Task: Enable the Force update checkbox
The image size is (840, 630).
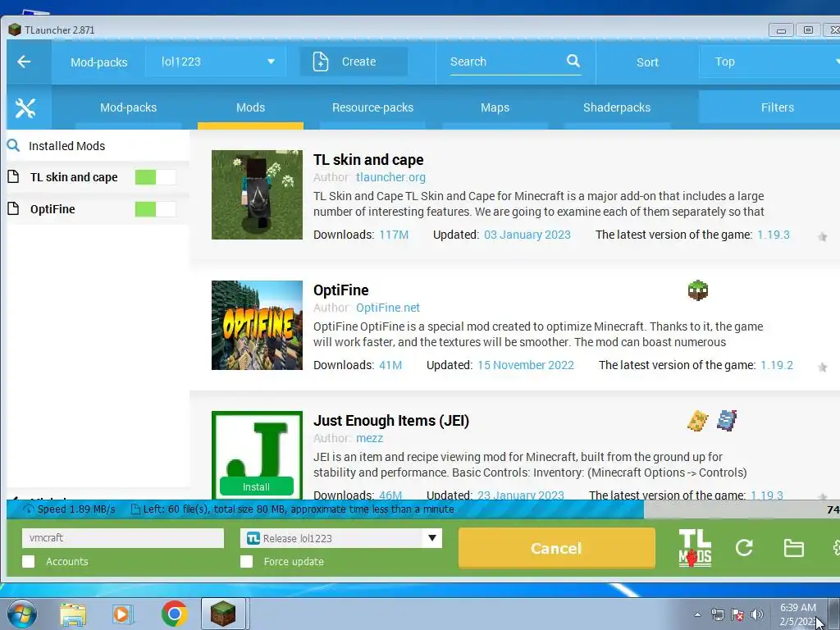Action: 246,561
